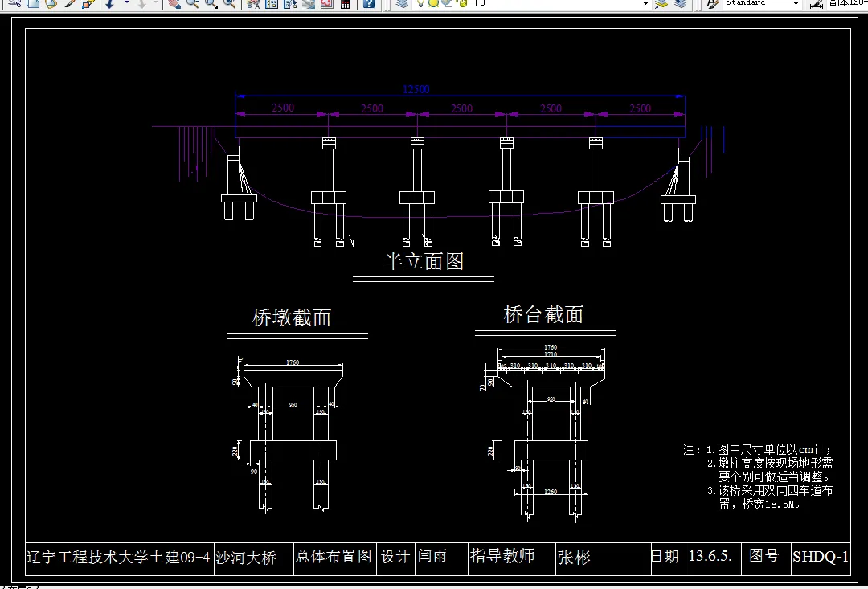This screenshot has height=589, width=868.
Task: Select the Zoom Window tool
Action: click(211, 3)
